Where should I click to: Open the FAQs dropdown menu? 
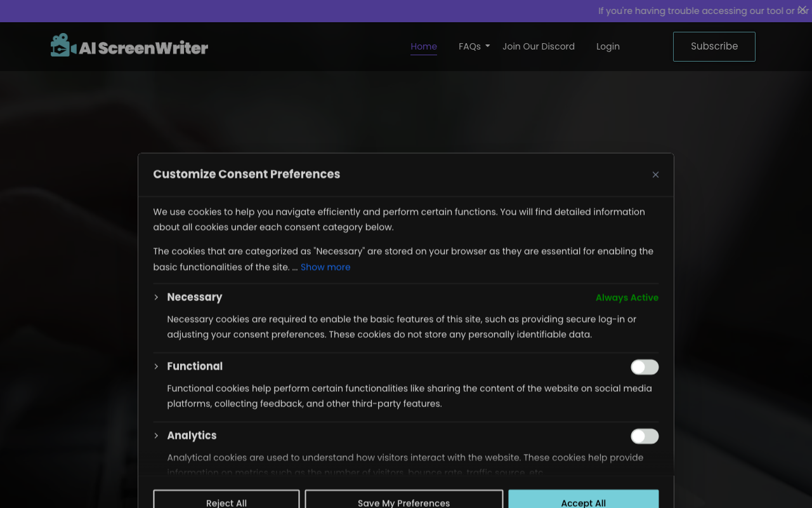coord(474,46)
